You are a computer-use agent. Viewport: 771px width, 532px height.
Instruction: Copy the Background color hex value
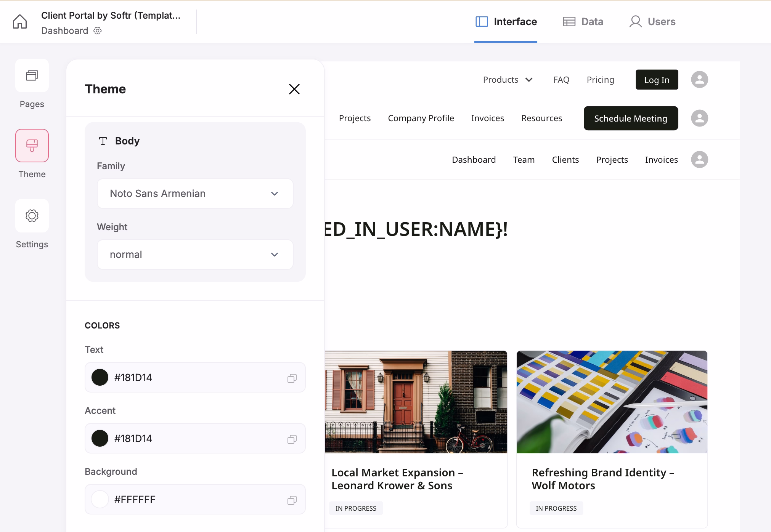292,499
